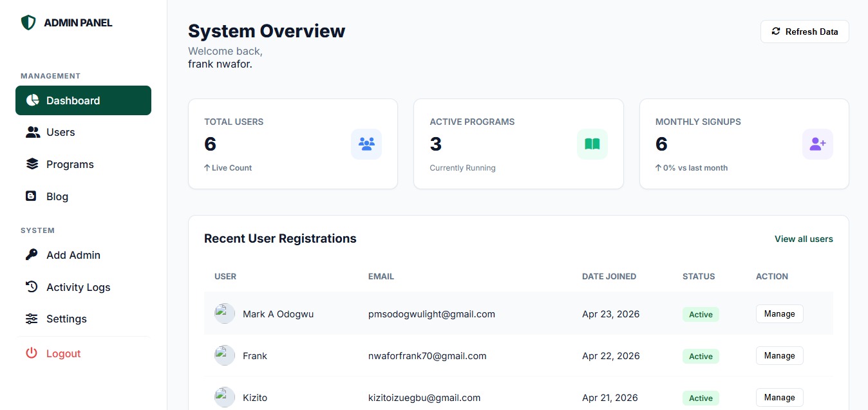Screen dimensions: 868x410
Task: Click the layers icon next to Programs
Action: [x=32, y=164]
